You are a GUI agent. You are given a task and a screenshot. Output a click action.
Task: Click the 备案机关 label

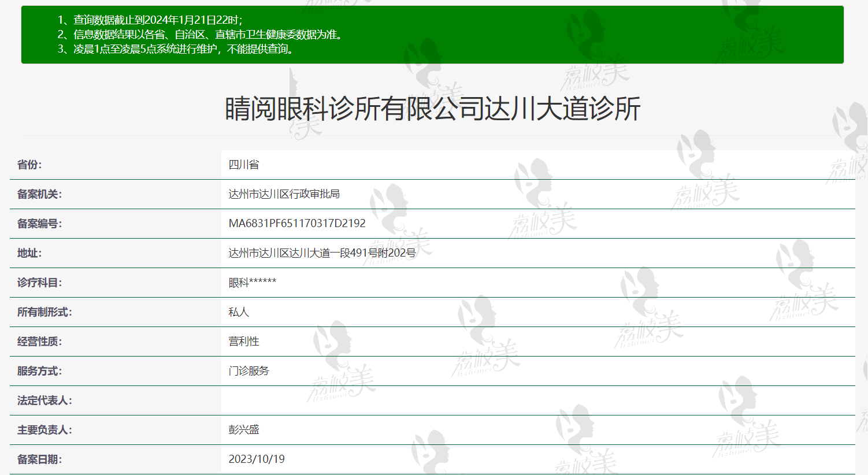[39, 194]
